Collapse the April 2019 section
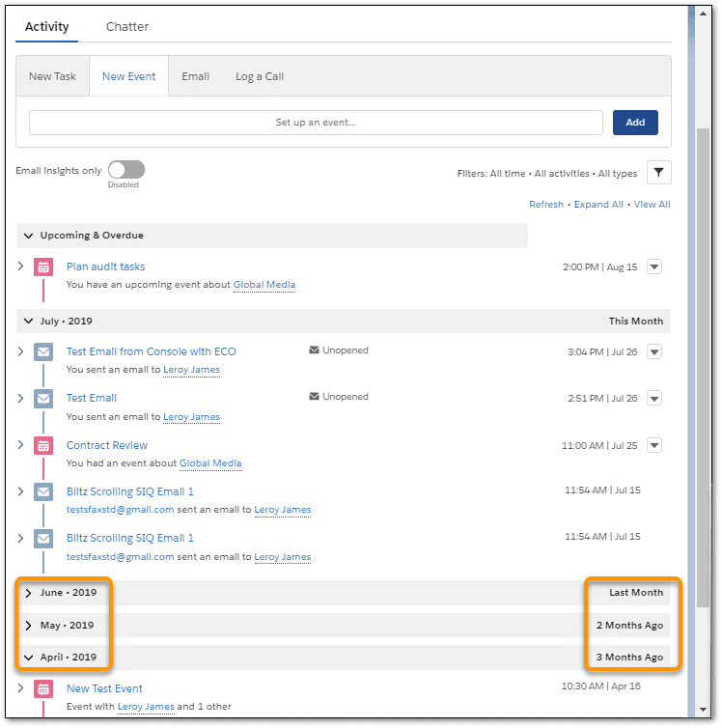The height and width of the screenshot is (728, 722). pyautogui.click(x=28, y=658)
